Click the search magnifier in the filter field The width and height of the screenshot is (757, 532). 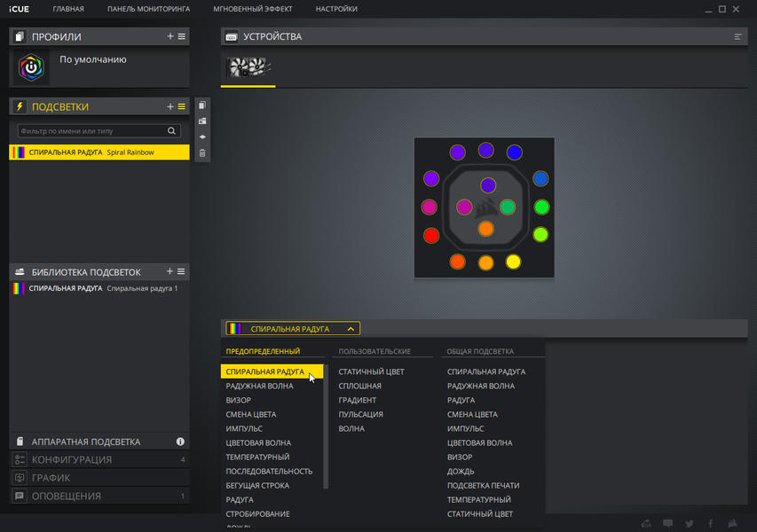(x=171, y=130)
